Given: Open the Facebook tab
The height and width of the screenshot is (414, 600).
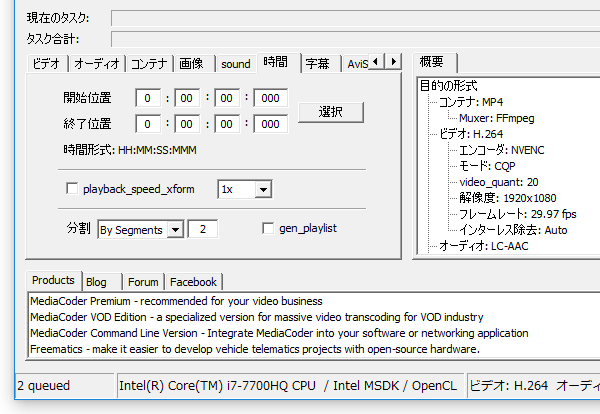Looking at the screenshot, I should pos(193,282).
